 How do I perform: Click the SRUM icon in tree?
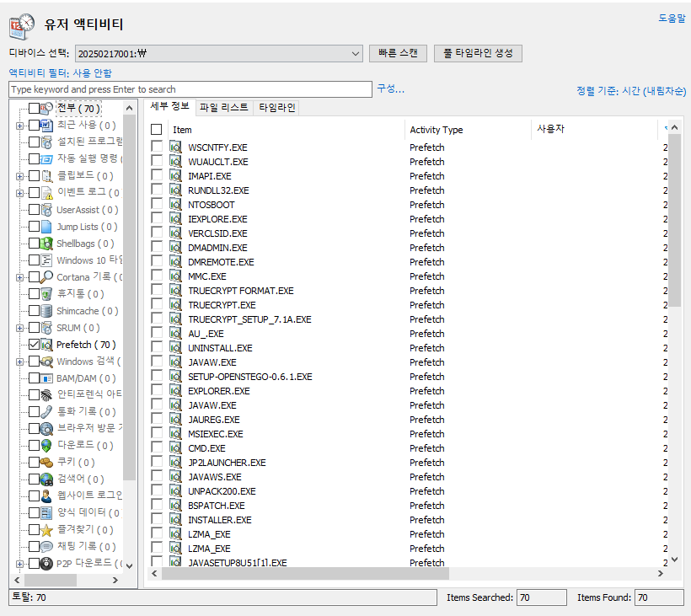pyautogui.click(x=46, y=328)
